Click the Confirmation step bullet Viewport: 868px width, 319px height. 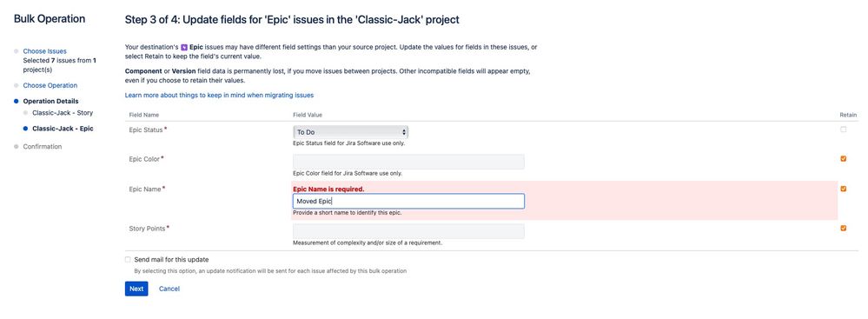pos(16,147)
